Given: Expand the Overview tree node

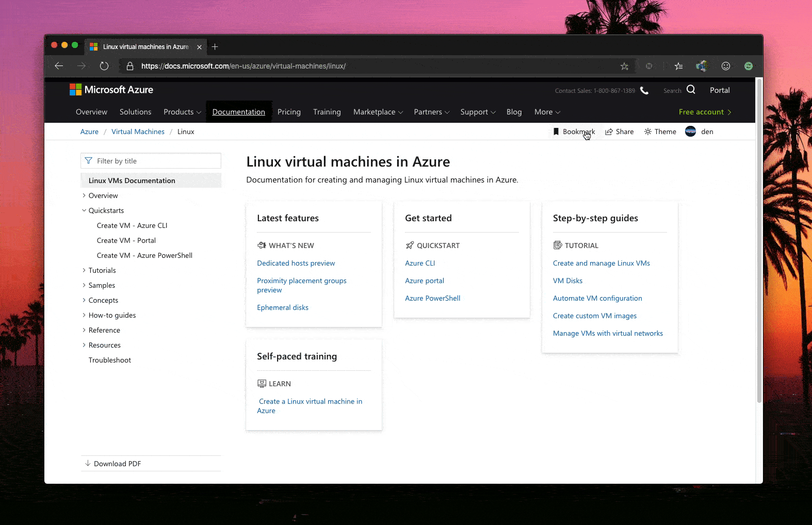Looking at the screenshot, I should (84, 195).
